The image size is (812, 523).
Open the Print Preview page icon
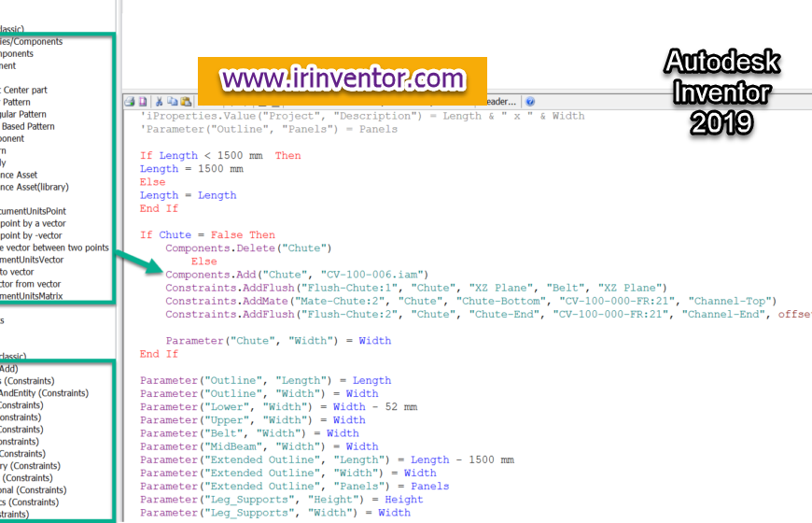[x=143, y=102]
